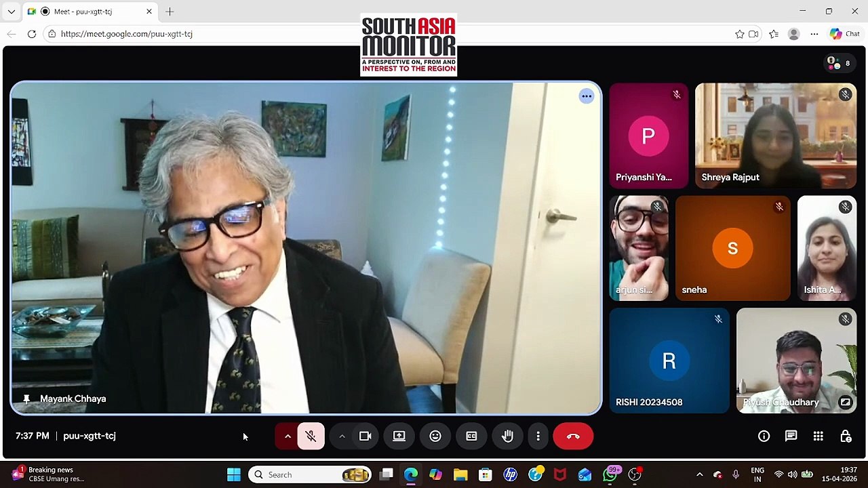
Task: Open a new browser tab
Action: point(170,12)
